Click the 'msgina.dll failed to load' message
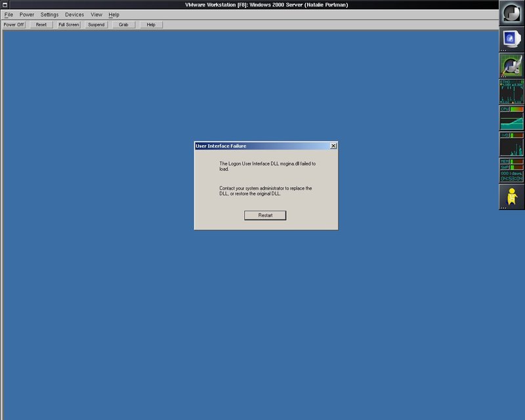 tap(268, 166)
